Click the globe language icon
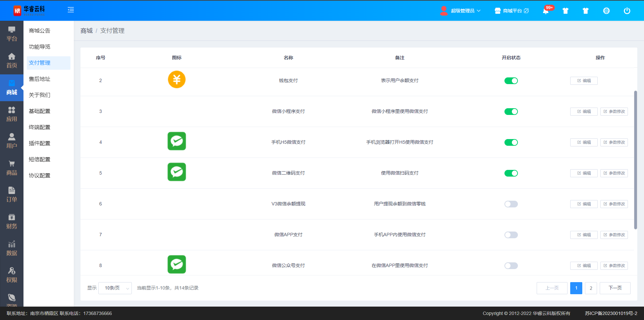Viewport: 644px width, 320px height. [606, 11]
